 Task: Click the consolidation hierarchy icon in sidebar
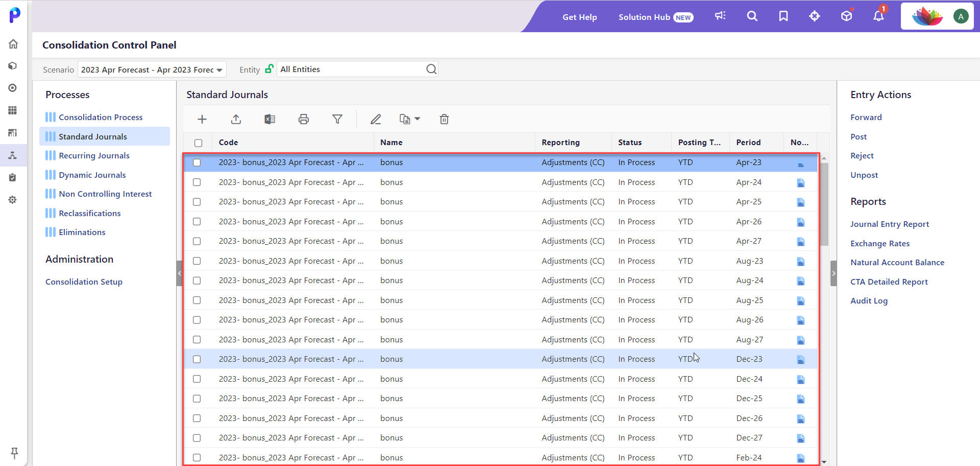tap(13, 155)
